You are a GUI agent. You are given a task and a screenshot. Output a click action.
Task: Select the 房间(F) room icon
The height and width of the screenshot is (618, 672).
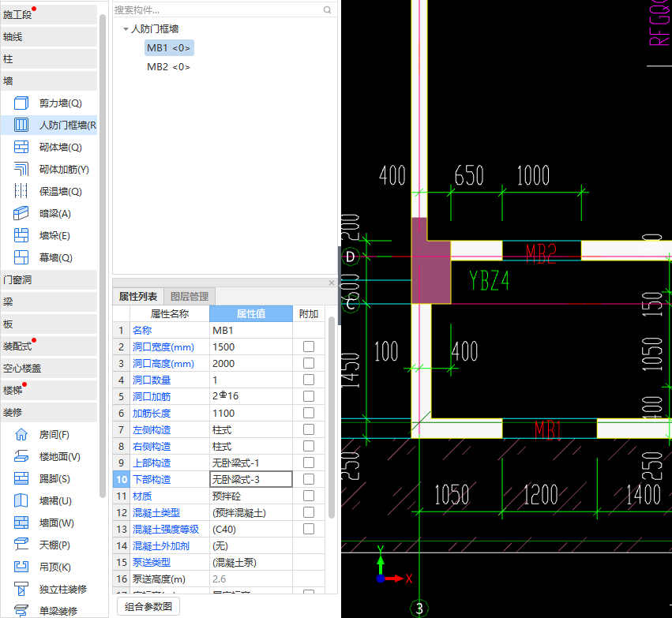click(x=21, y=435)
